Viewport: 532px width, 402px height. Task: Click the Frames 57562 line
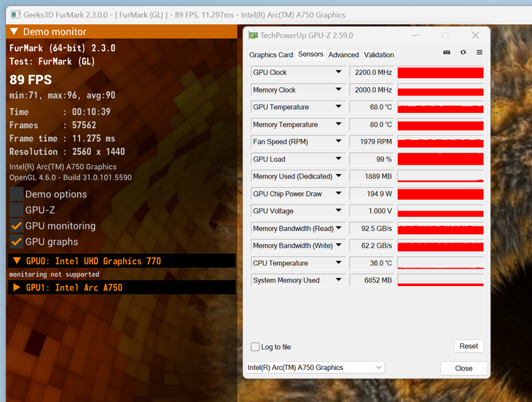(x=52, y=125)
